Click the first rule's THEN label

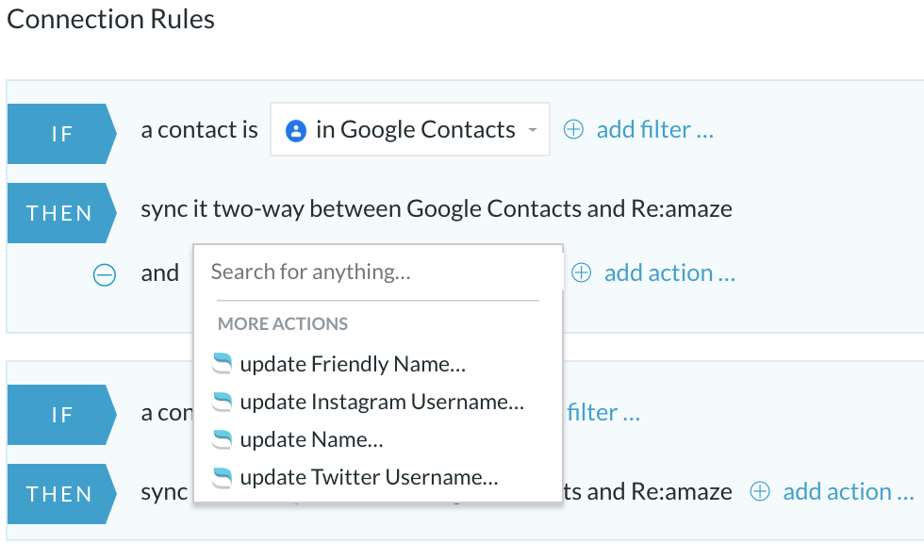[61, 213]
